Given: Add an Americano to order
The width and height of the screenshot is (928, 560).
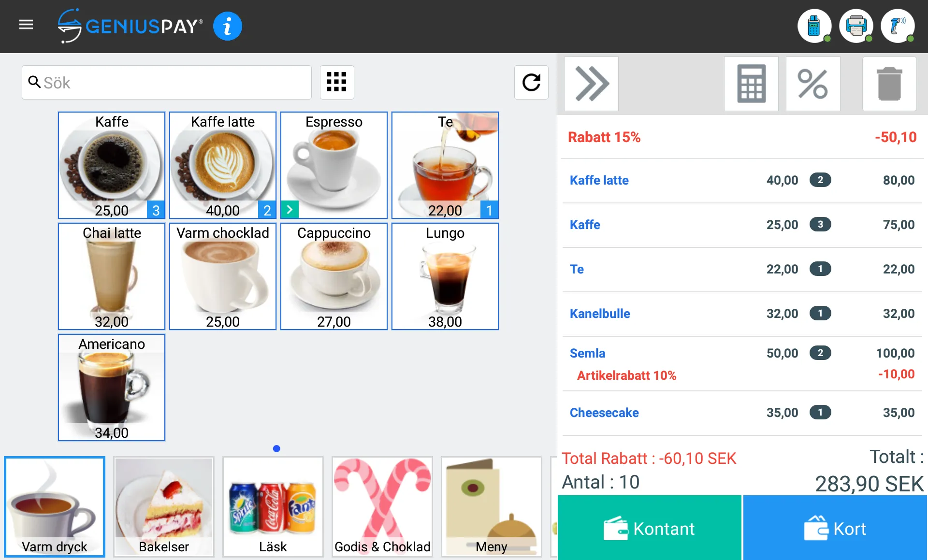Looking at the screenshot, I should 112,388.
